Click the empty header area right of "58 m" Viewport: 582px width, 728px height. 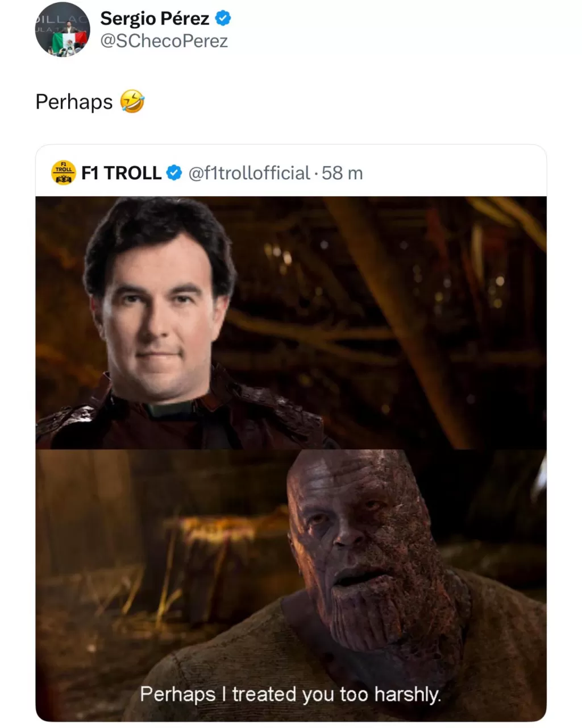pyautogui.click(x=455, y=172)
